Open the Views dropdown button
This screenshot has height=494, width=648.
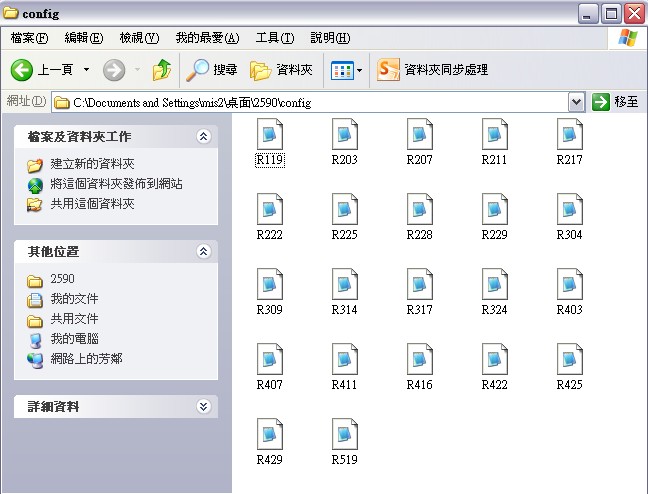tap(346, 70)
